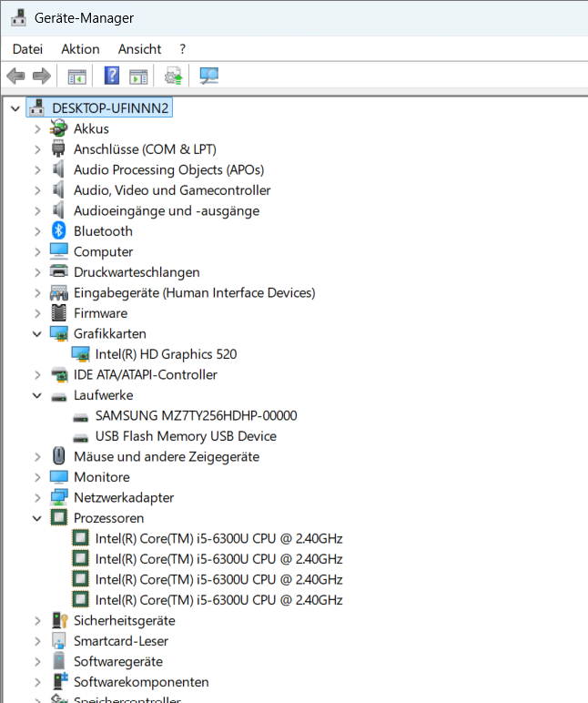Viewport: 588px width, 703px height.
Task: Select the last i5-6300U processor entry
Action: [x=218, y=600]
